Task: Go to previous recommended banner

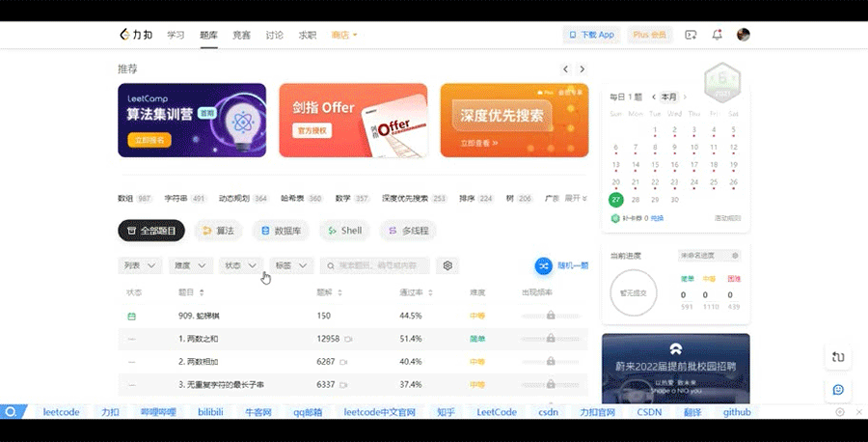Action: (565, 69)
